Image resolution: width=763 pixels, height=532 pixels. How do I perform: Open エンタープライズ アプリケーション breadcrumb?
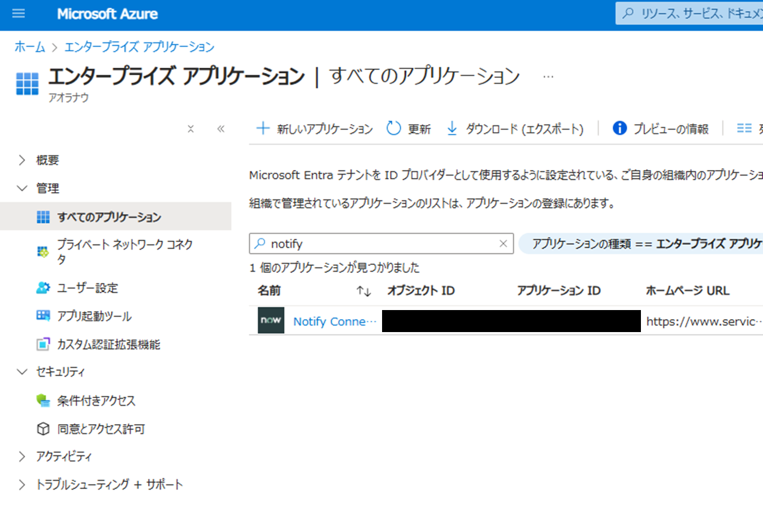(140, 47)
